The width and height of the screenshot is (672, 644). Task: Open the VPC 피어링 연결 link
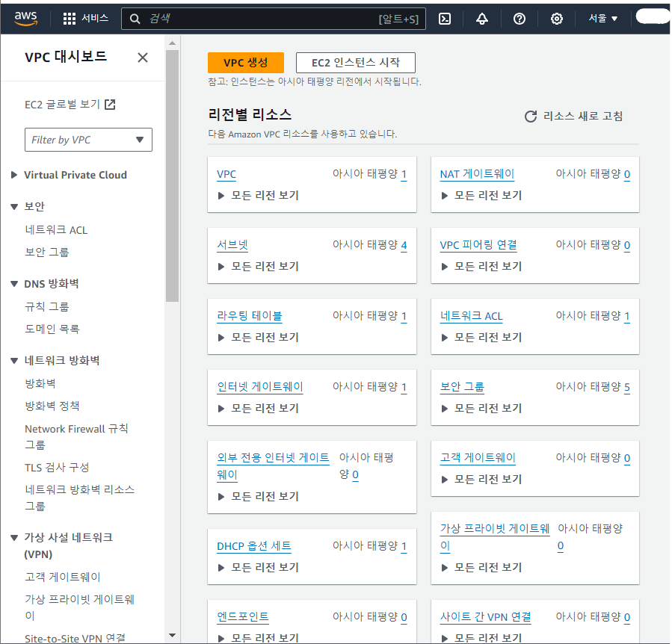478,245
